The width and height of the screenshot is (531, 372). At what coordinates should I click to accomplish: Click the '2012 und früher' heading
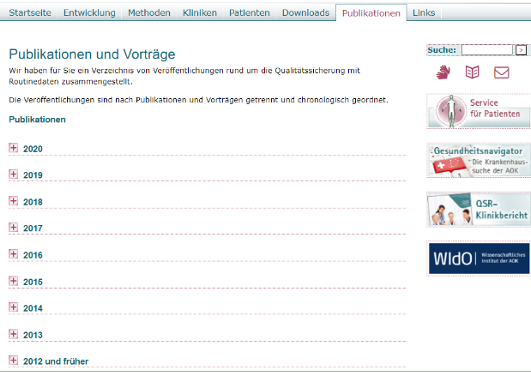point(56,361)
